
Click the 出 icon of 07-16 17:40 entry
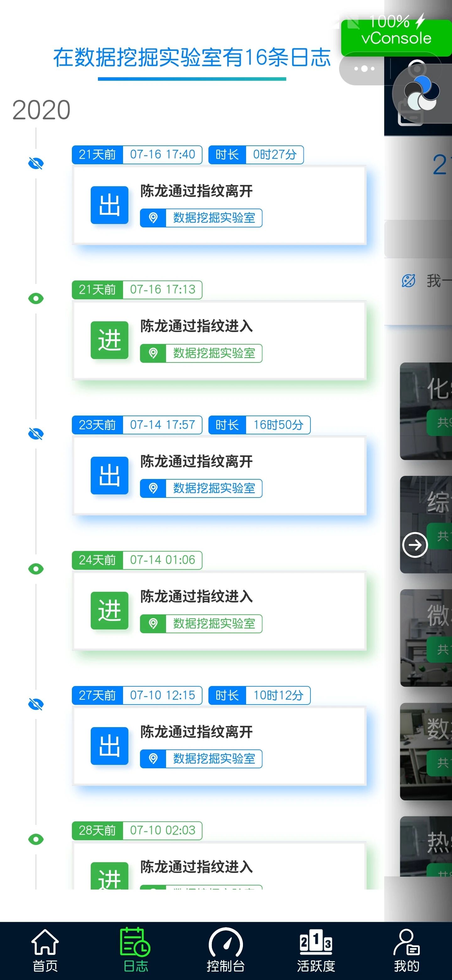[110, 205]
